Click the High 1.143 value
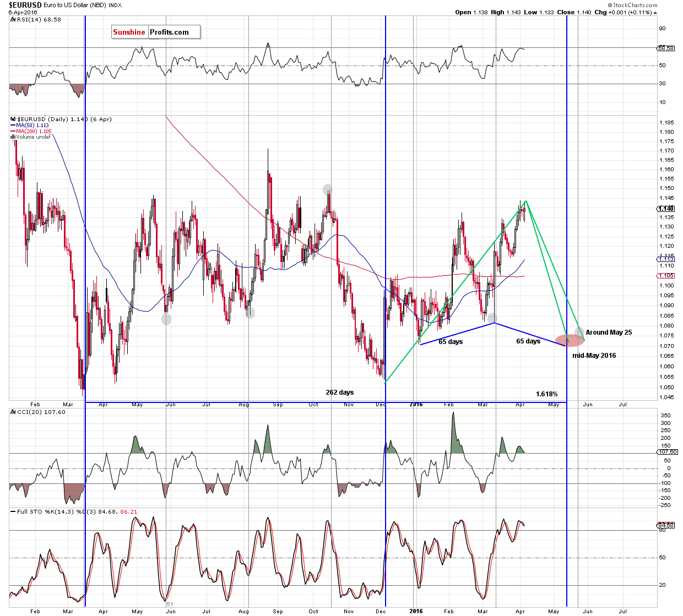This screenshot has height=616, width=683. pyautogui.click(x=505, y=12)
